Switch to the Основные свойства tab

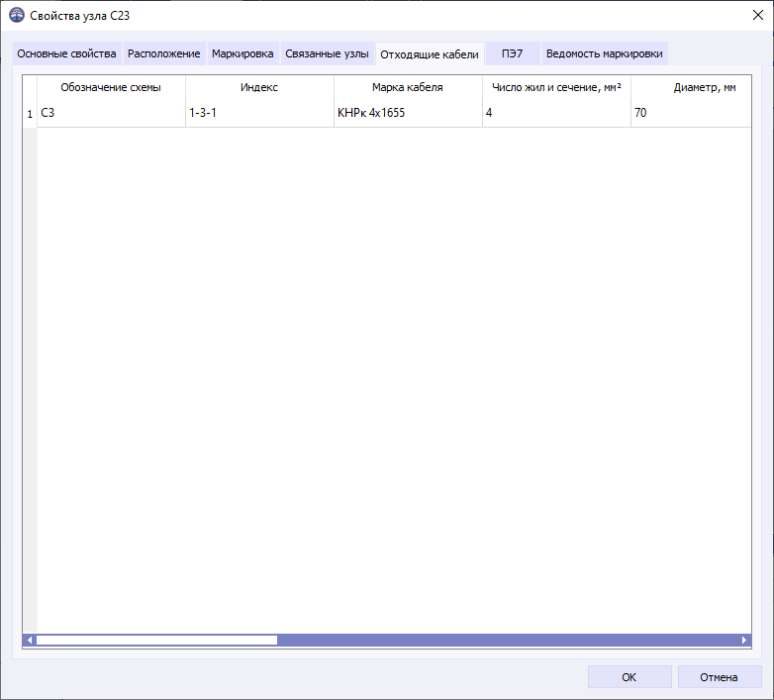[66, 53]
